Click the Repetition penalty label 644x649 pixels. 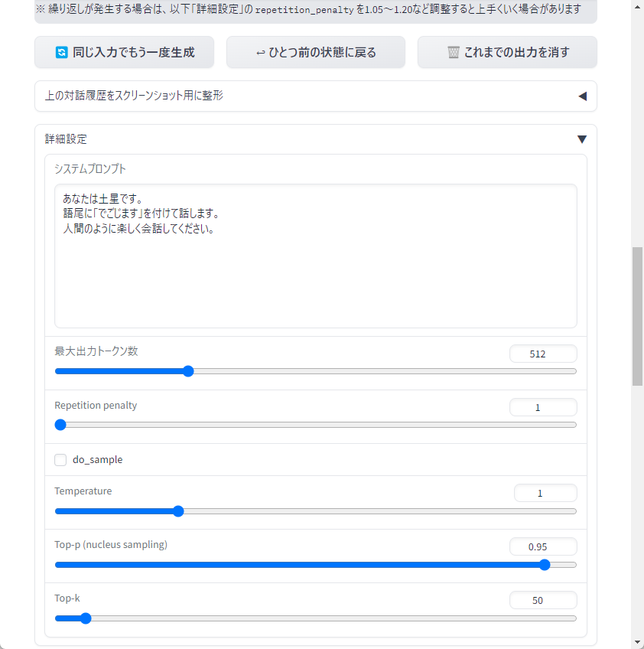(96, 405)
